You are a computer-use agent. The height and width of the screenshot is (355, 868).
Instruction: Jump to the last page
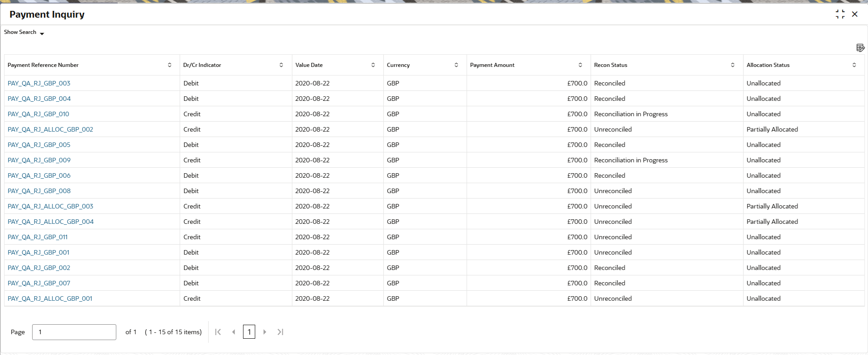pyautogui.click(x=280, y=332)
